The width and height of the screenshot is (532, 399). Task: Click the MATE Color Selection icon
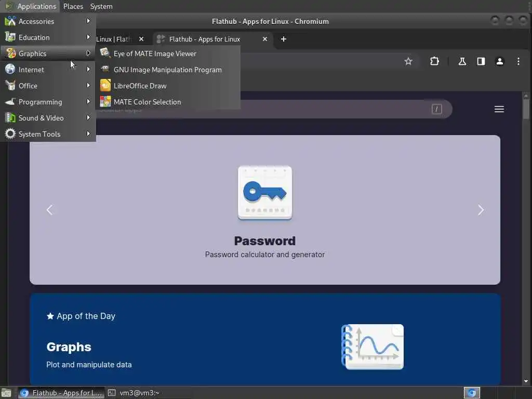click(105, 101)
